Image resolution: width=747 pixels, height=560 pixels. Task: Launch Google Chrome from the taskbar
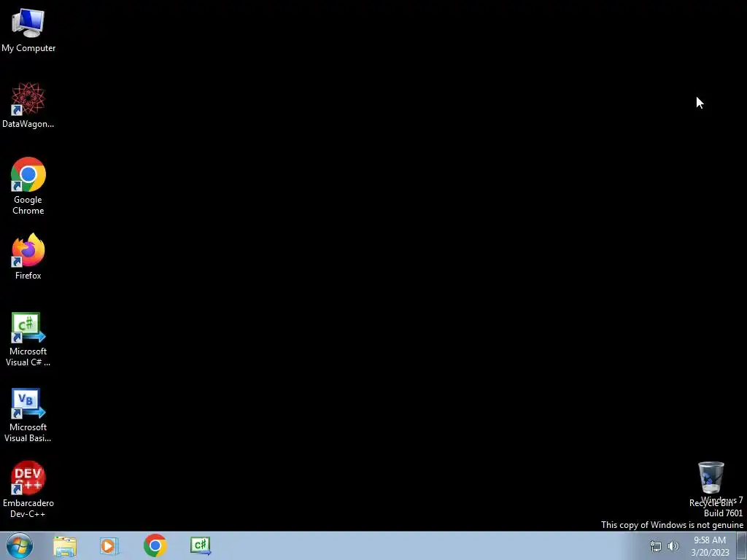coord(155,545)
